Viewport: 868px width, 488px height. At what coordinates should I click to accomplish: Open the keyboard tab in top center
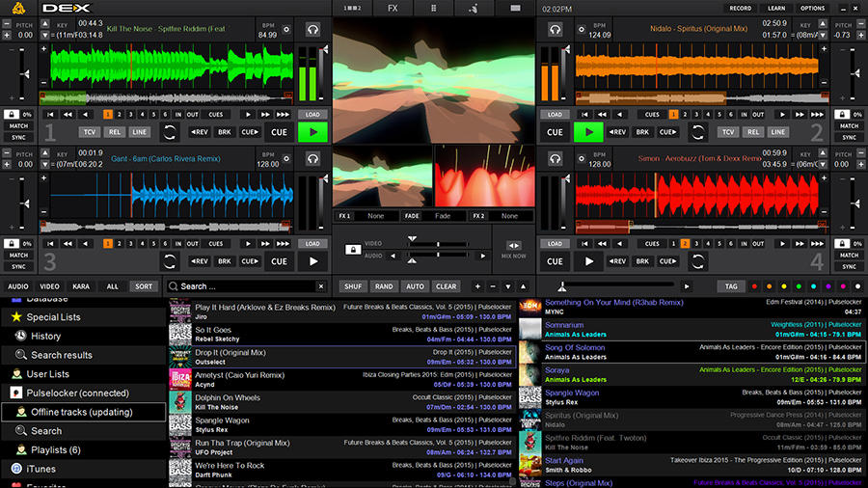[x=515, y=9]
